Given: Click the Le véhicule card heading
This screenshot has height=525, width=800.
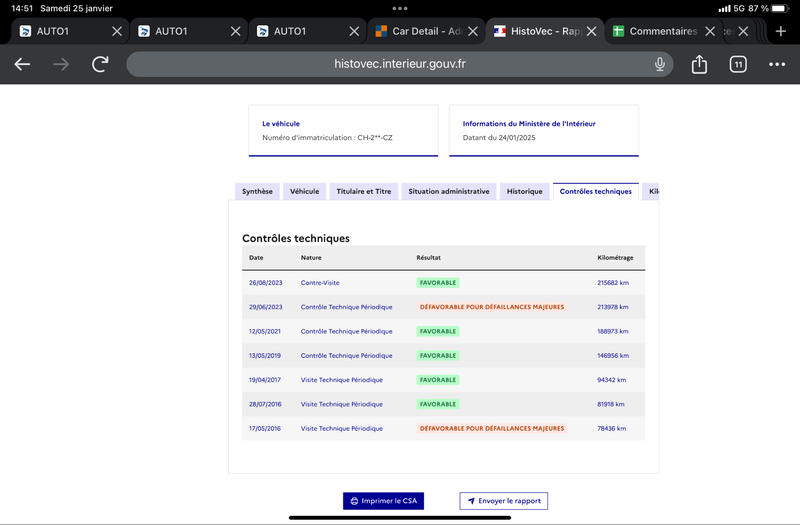Looking at the screenshot, I should pyautogui.click(x=281, y=123).
